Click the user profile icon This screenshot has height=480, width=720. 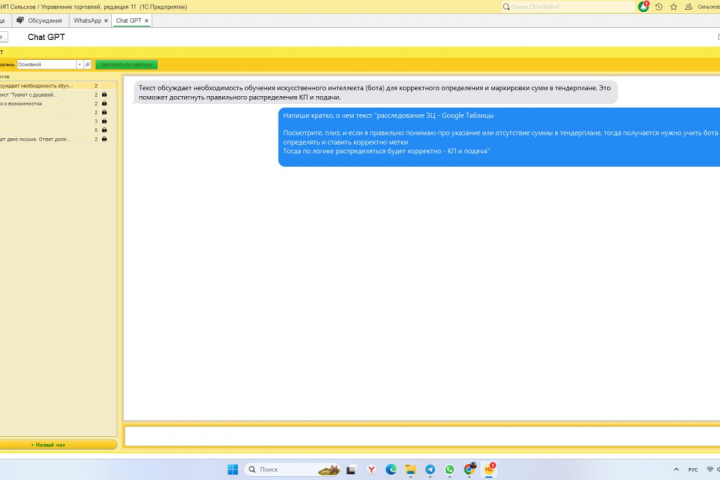coord(688,7)
